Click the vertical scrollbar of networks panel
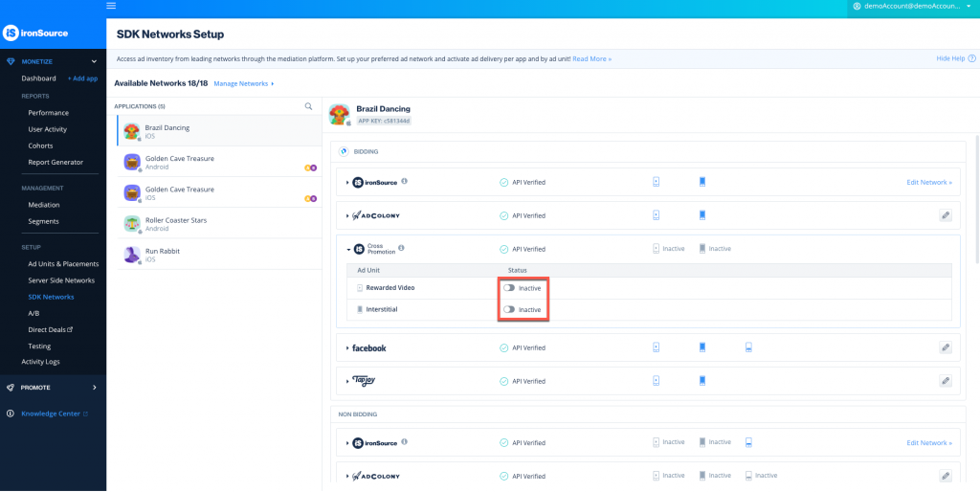The width and height of the screenshot is (980, 492). [976, 199]
